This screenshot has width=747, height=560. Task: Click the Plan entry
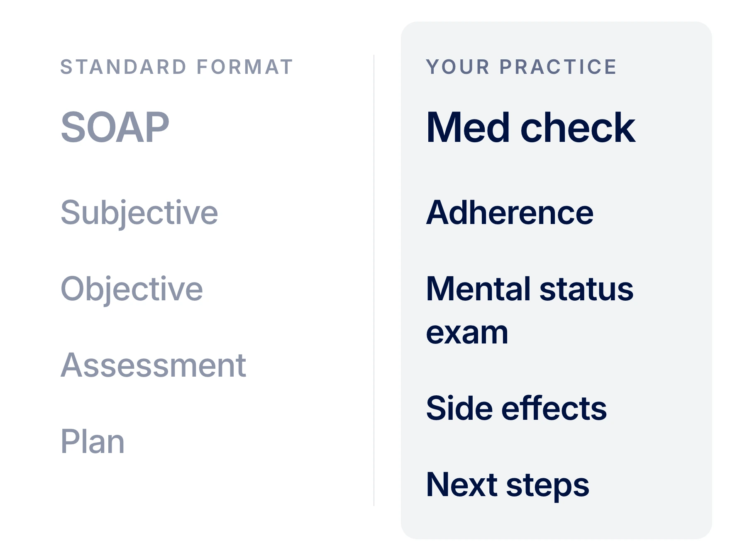click(x=92, y=442)
